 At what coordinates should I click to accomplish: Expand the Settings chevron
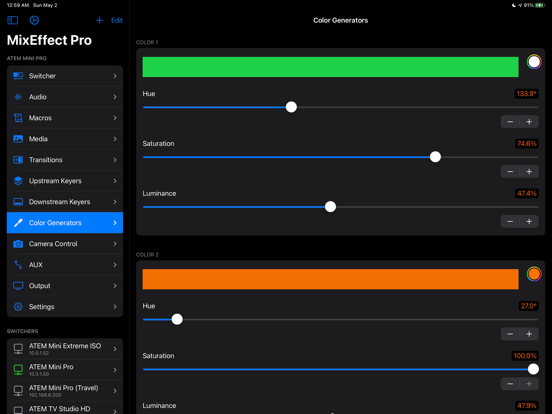coord(115,307)
